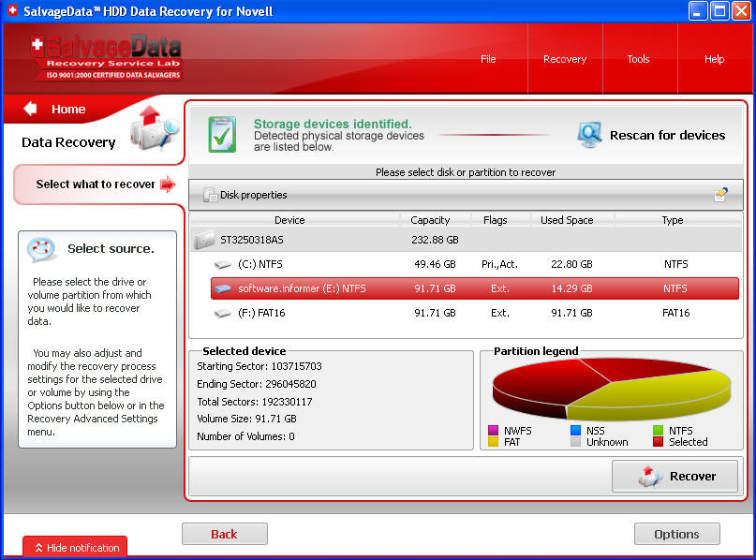The height and width of the screenshot is (560, 756).
Task: Minimize the SalvageData window
Action: tap(698, 10)
